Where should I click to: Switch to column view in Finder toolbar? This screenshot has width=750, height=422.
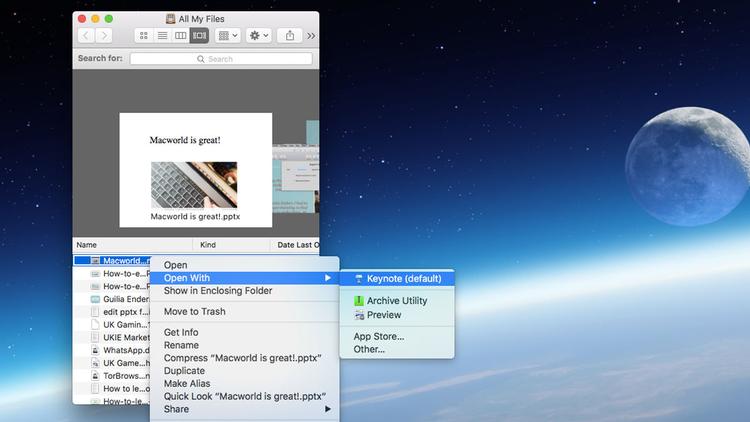[x=180, y=35]
